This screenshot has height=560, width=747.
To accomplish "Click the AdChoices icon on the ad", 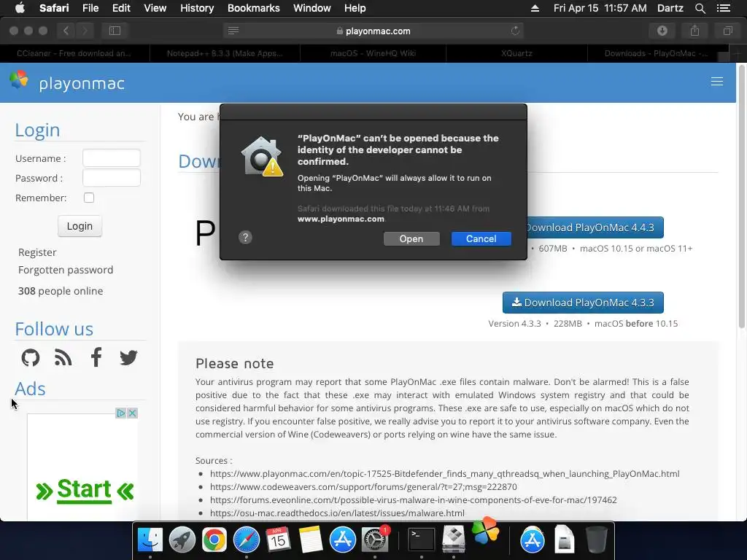I will [121, 413].
